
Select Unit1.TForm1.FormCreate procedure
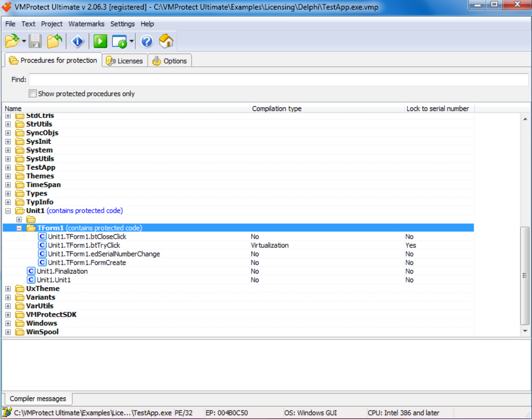click(x=87, y=262)
